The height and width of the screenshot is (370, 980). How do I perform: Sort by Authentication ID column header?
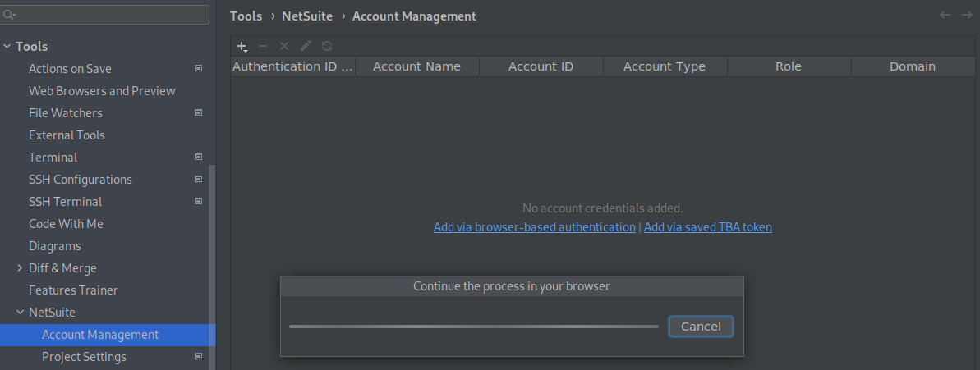tap(292, 66)
